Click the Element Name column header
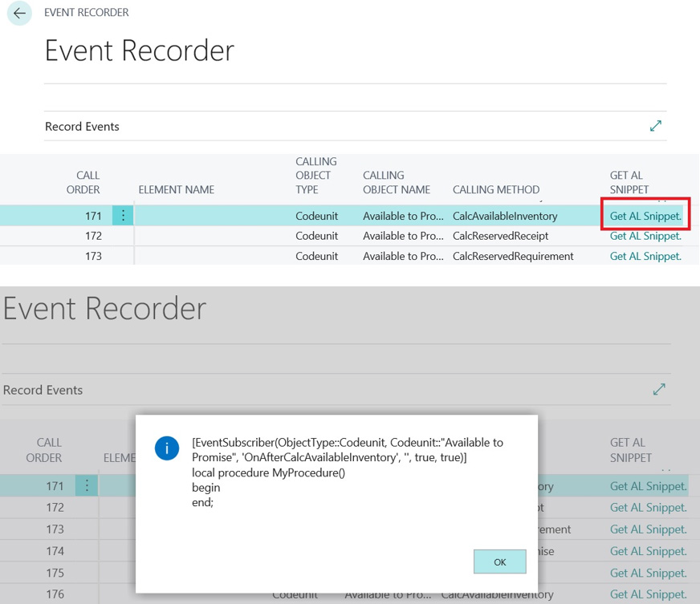The width and height of the screenshot is (700, 604). click(177, 189)
